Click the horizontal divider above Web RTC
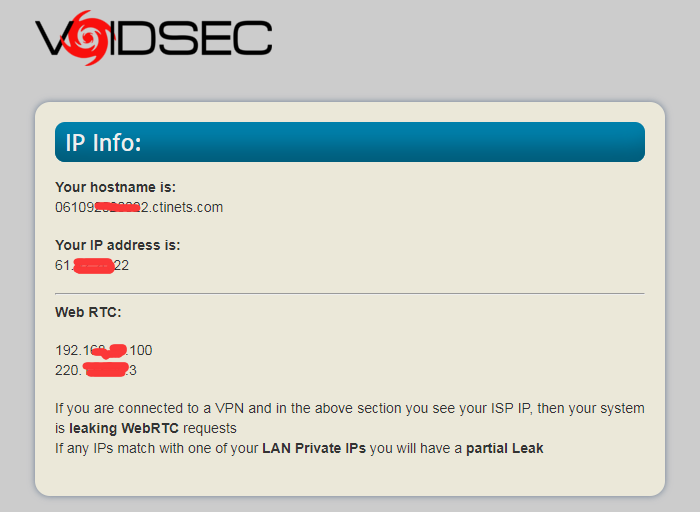The width and height of the screenshot is (700, 512). point(350,294)
